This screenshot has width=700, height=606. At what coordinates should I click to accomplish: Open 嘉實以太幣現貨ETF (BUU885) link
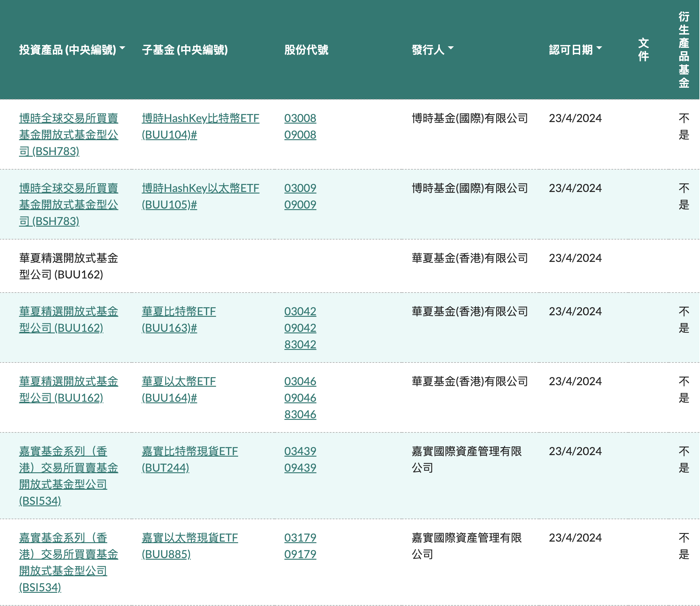[x=190, y=546]
